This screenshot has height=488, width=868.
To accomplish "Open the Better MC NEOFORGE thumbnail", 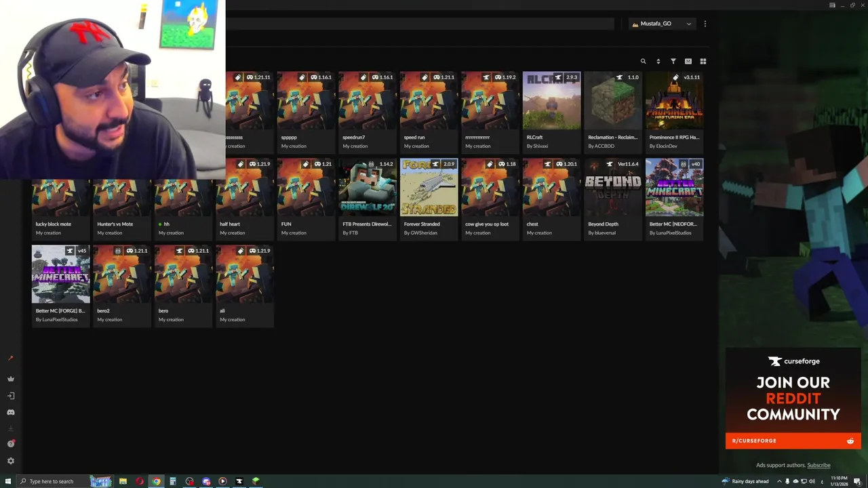I will click(674, 188).
